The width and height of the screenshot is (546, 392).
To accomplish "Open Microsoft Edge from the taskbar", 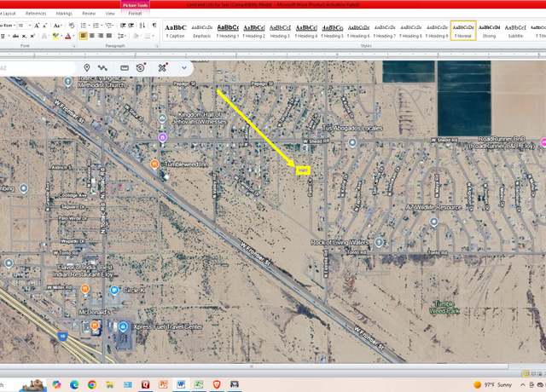I will (x=74, y=384).
